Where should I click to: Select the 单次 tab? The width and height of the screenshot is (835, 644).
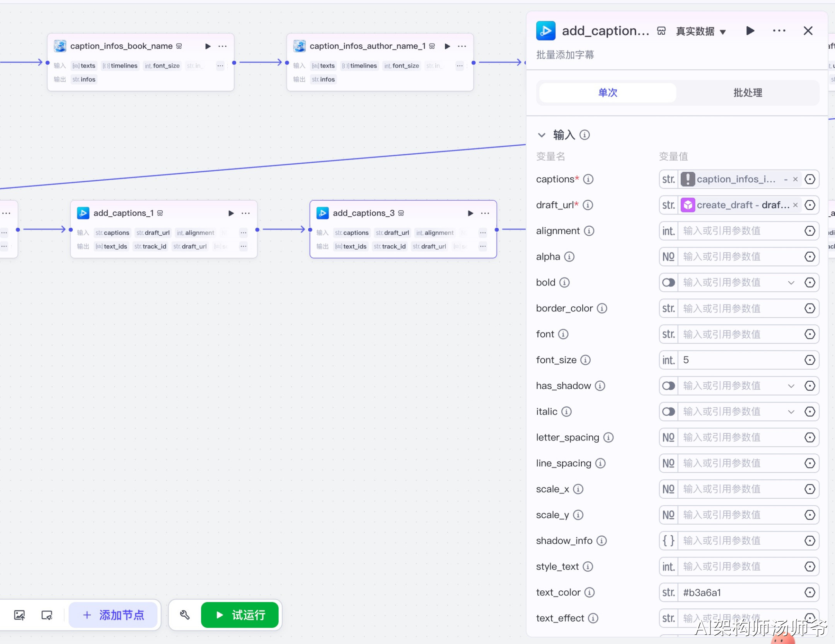pyautogui.click(x=608, y=93)
